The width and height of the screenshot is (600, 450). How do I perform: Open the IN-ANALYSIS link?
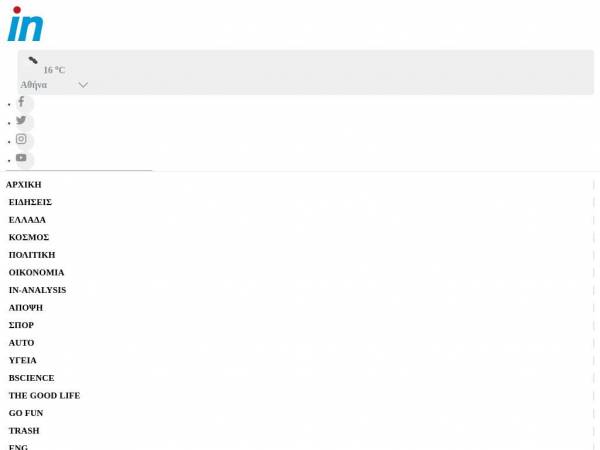point(38,290)
